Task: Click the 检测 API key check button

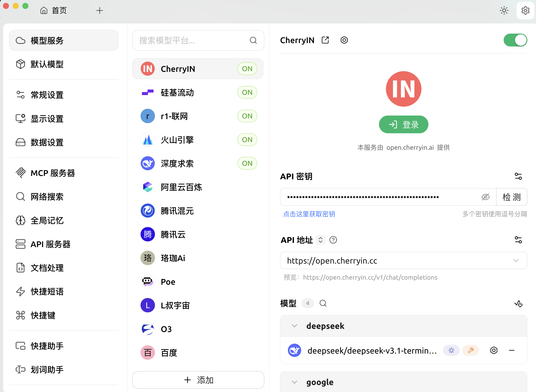Action: tap(511, 197)
